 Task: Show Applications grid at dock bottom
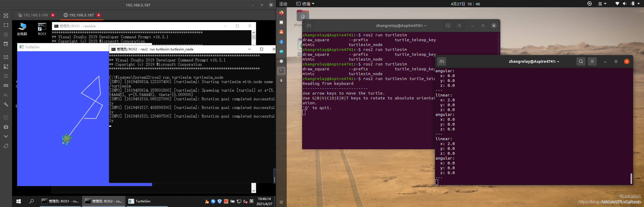(281, 202)
